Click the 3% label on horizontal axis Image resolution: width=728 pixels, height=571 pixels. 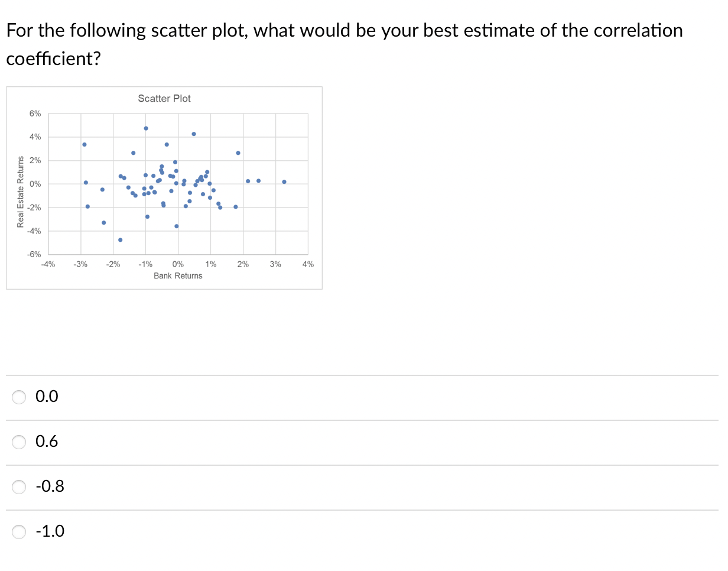click(x=275, y=265)
